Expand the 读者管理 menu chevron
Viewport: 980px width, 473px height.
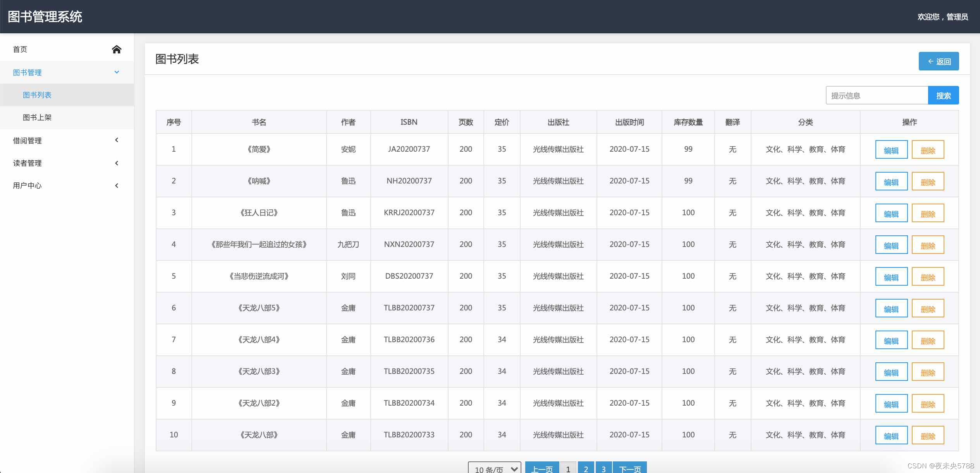pos(117,163)
